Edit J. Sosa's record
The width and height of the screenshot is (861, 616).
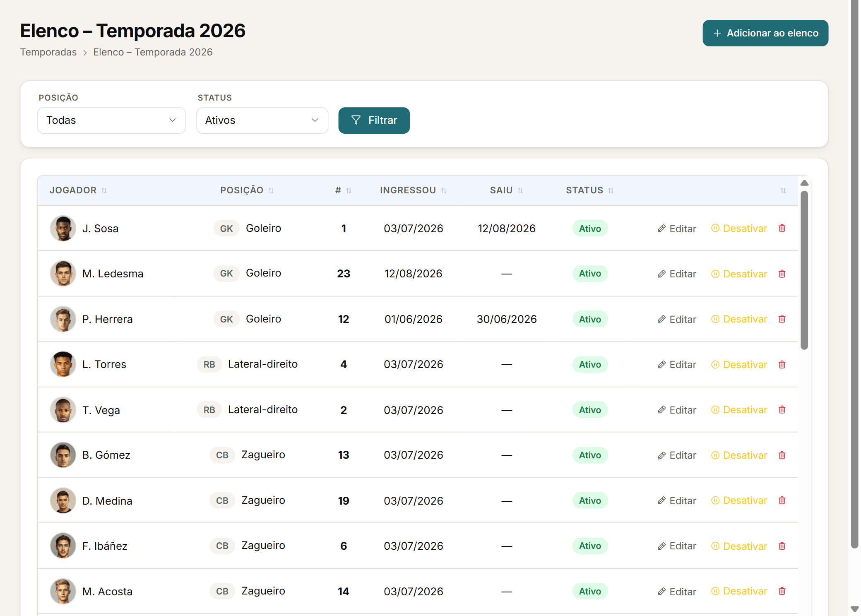pyautogui.click(x=677, y=229)
